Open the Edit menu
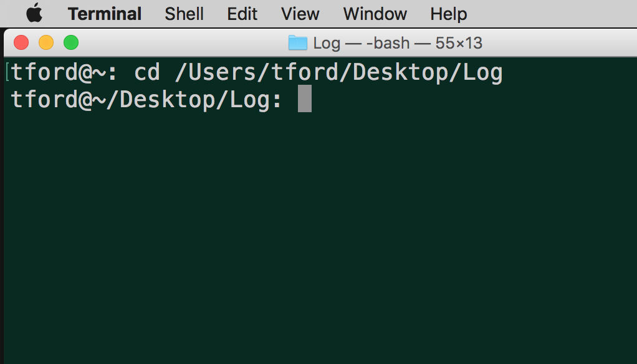637x364 pixels. point(242,14)
